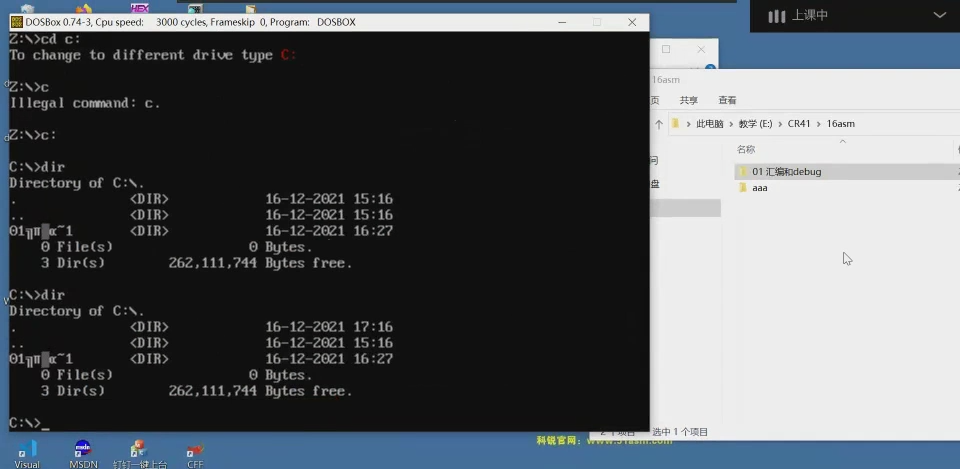Click the 选中 1 个项目 status text
Image resolution: width=960 pixels, height=469 pixels.
pyautogui.click(x=680, y=432)
